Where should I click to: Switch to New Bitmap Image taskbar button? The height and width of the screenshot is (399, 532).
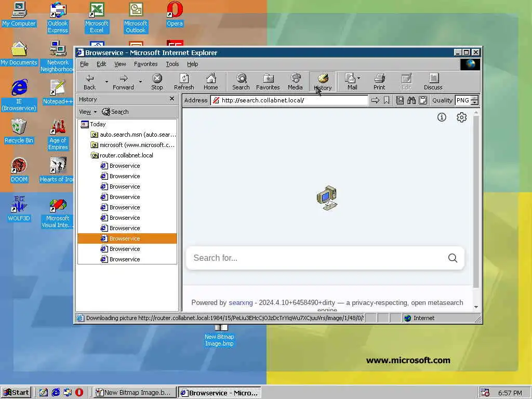click(x=135, y=393)
